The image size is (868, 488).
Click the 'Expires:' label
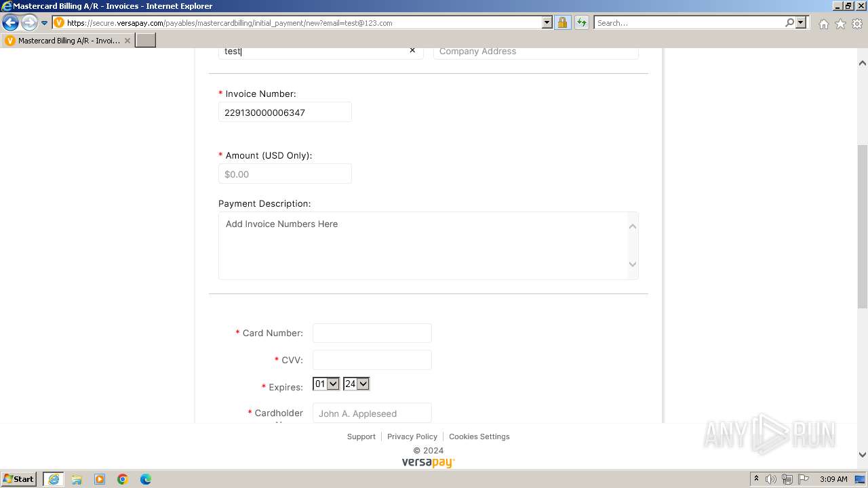(285, 387)
